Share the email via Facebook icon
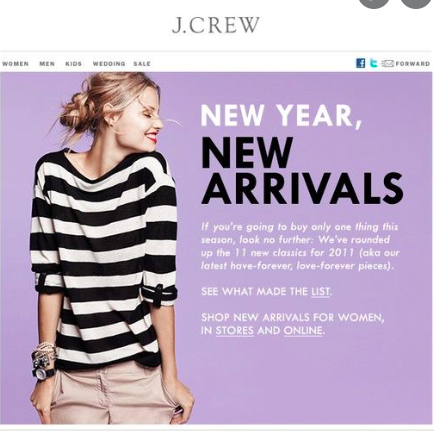This screenshot has height=431, width=434. point(360,63)
